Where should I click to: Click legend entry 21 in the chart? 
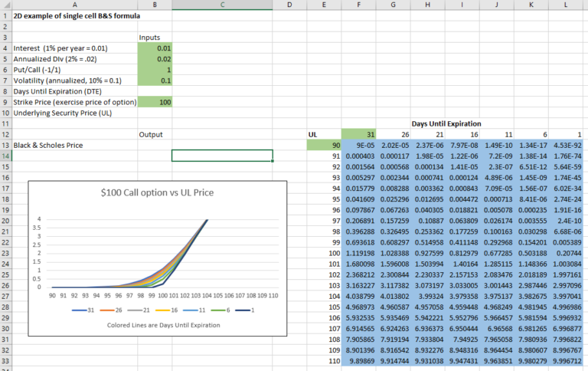point(139,310)
